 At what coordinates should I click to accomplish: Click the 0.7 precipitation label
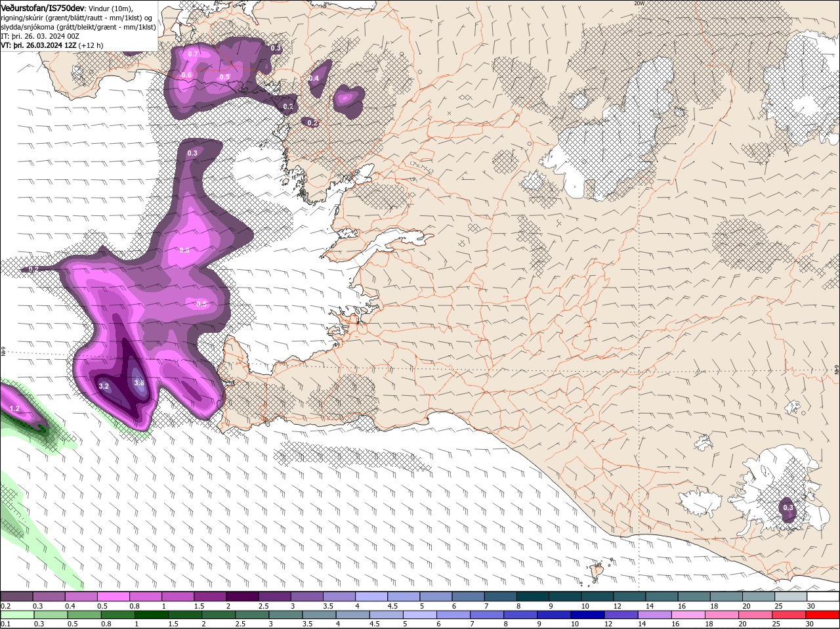click(x=193, y=54)
